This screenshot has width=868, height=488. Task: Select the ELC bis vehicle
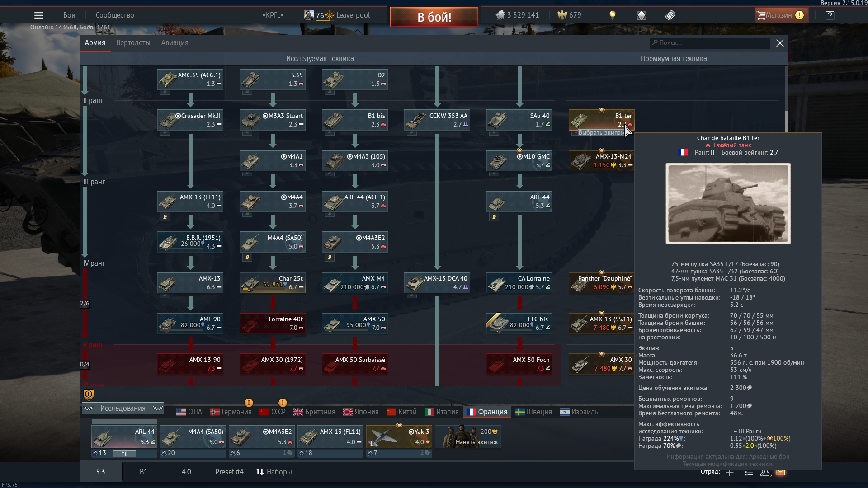519,323
